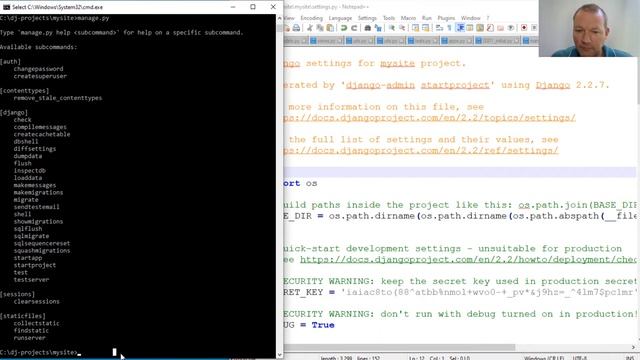Follow the ref/settings documentation link
This screenshot has height=360, width=640.
[x=421, y=151]
